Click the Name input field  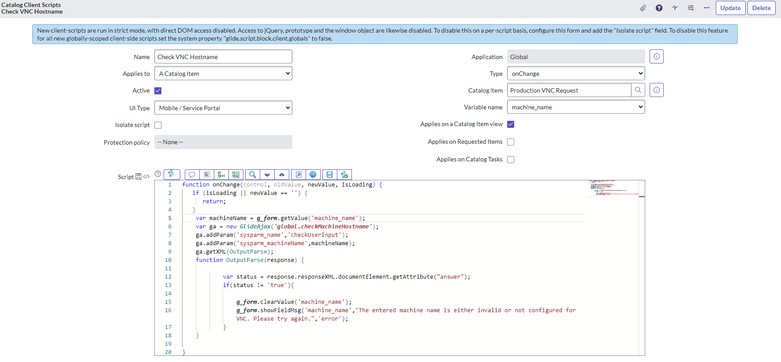223,57
